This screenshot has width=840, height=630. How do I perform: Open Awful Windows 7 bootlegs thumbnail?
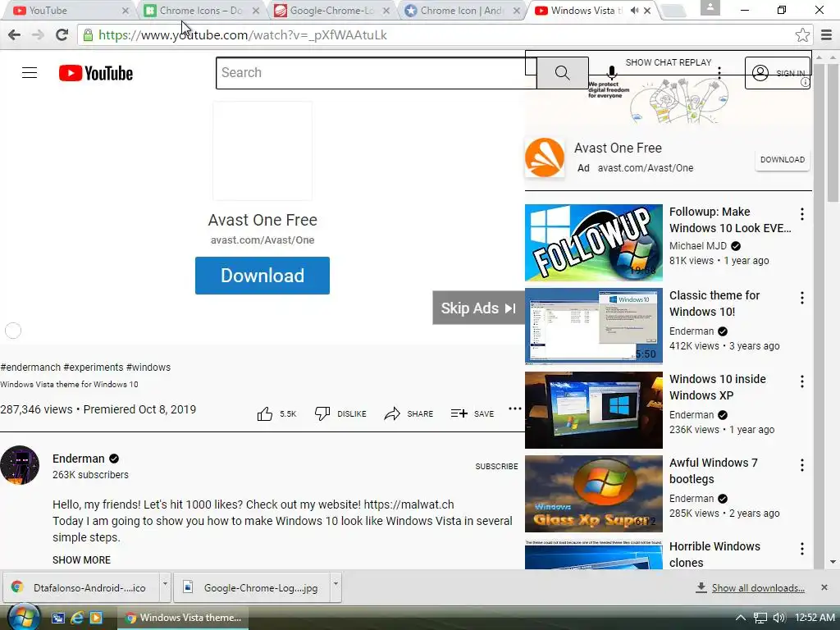(x=594, y=493)
